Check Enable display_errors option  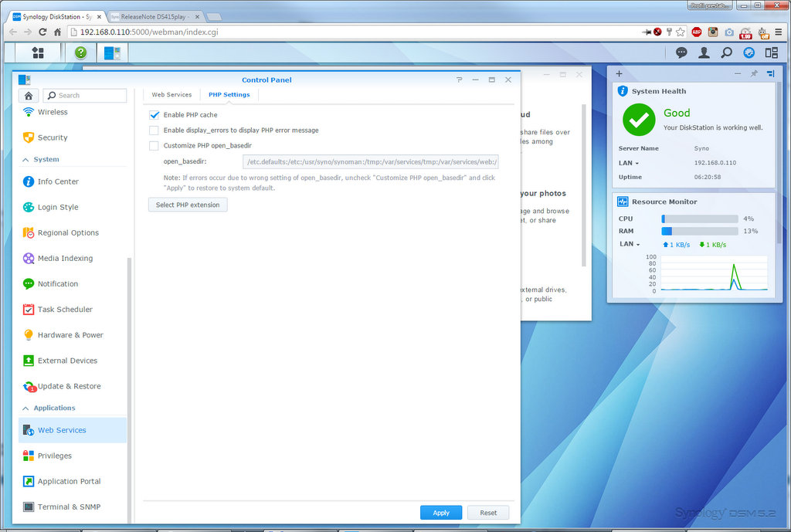(x=154, y=130)
